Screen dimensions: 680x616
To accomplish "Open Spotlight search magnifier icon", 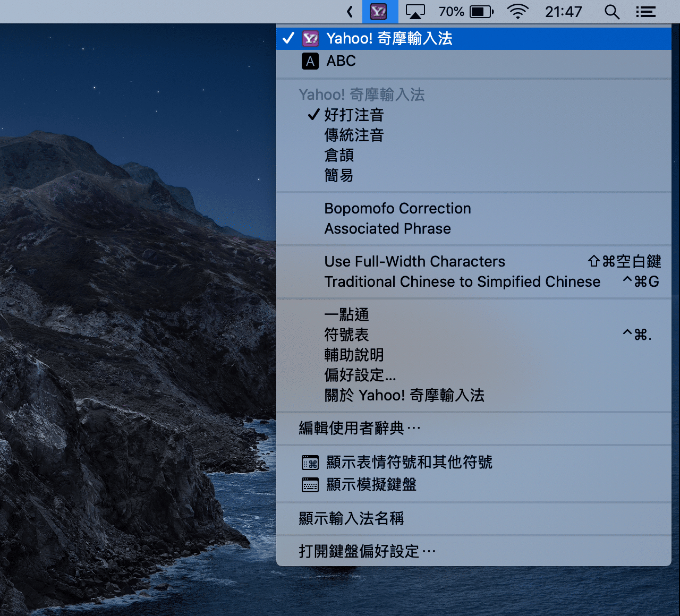I will pyautogui.click(x=612, y=12).
